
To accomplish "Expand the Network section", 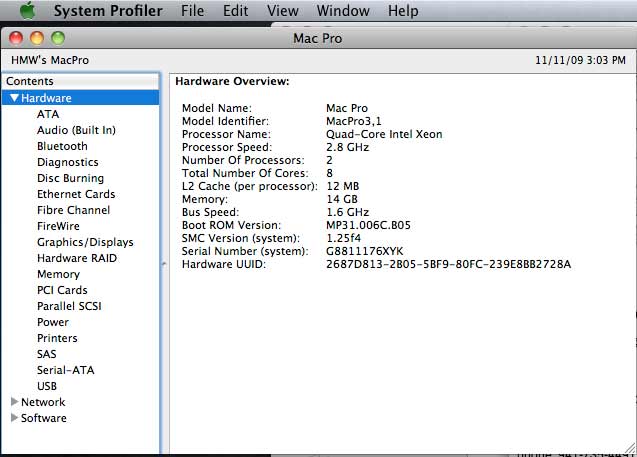I will coord(14,402).
